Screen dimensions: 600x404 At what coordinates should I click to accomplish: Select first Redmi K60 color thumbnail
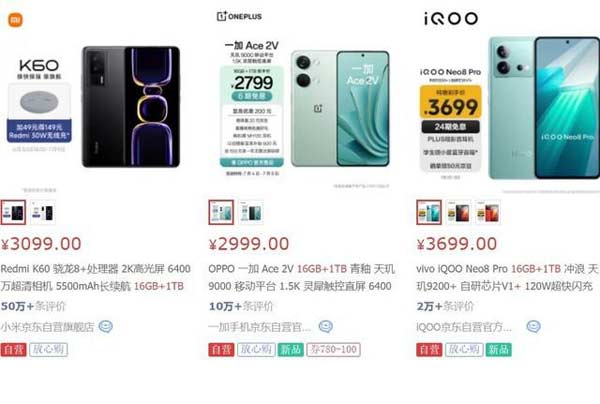(13, 212)
